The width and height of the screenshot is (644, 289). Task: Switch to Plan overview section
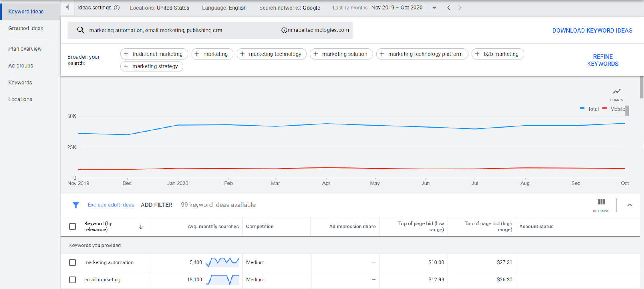pos(25,49)
